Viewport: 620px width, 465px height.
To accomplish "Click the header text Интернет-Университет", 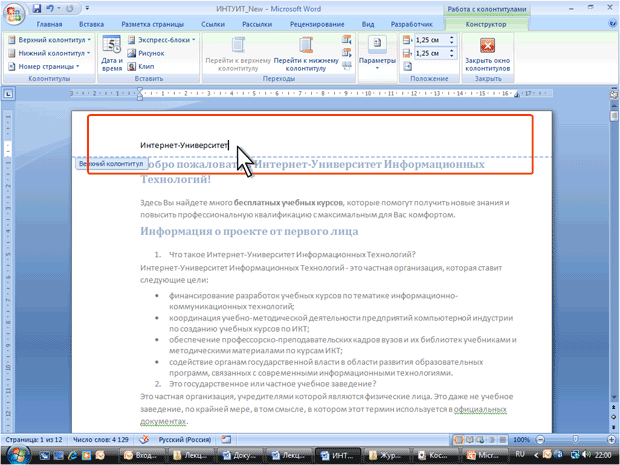I will [x=184, y=145].
